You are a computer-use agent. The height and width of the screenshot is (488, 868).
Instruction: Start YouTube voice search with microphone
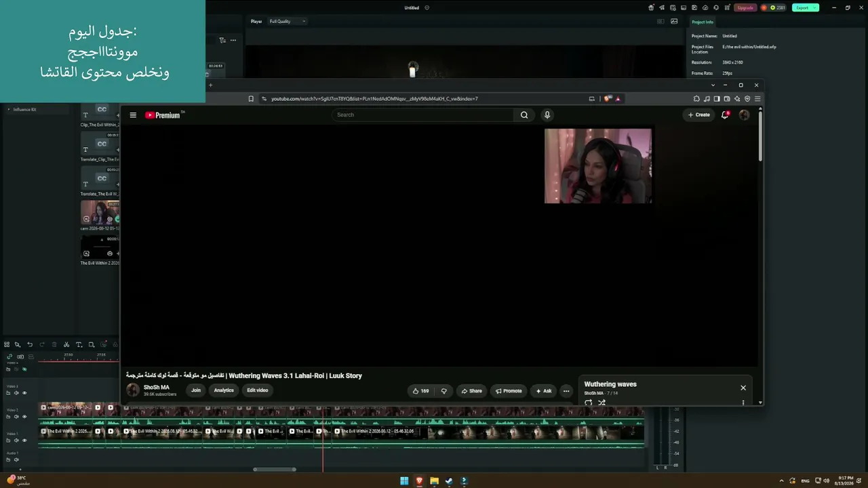point(547,115)
